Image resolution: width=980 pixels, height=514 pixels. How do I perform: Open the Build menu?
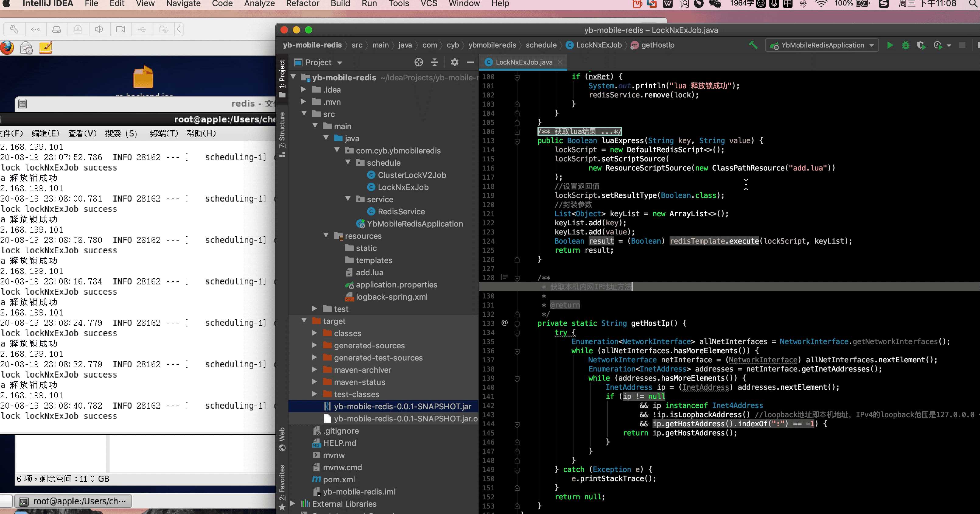point(340,4)
